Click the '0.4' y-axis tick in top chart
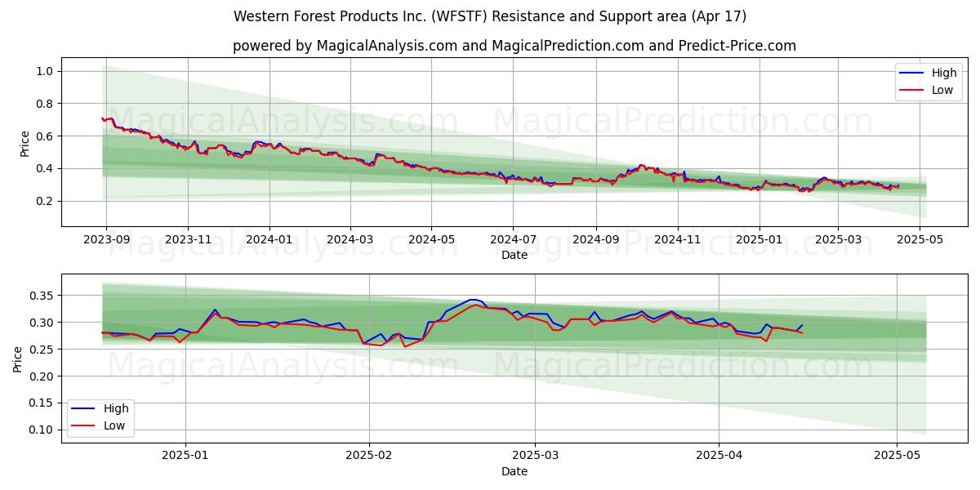Screen dimensions: 980x490 pyautogui.click(x=45, y=168)
